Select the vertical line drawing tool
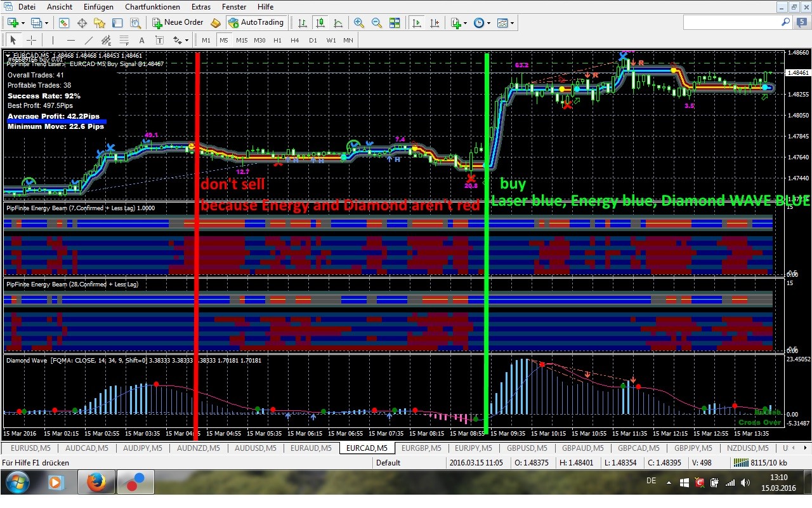The width and height of the screenshot is (812, 508). [x=53, y=40]
